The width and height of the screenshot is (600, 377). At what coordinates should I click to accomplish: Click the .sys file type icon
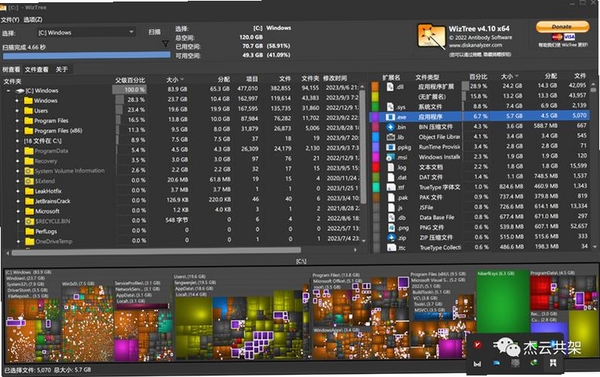(x=390, y=107)
